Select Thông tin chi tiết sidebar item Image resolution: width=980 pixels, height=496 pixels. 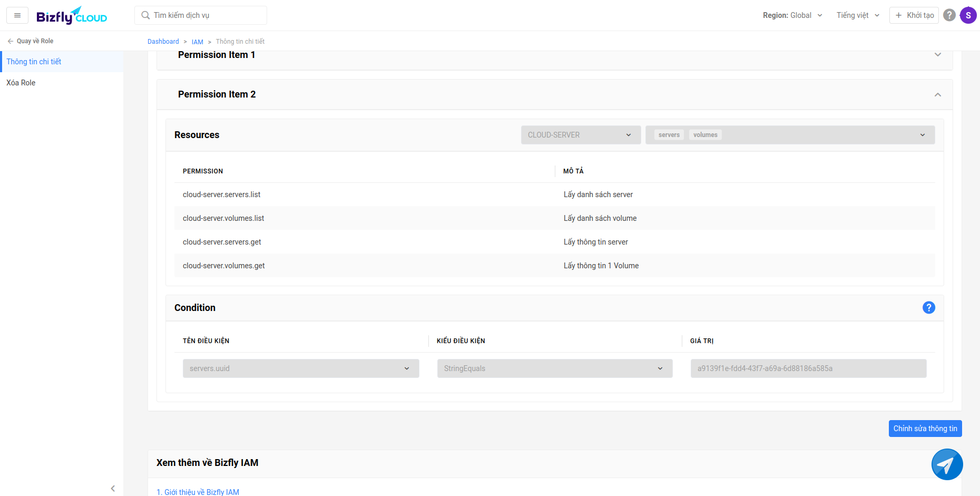(34, 62)
